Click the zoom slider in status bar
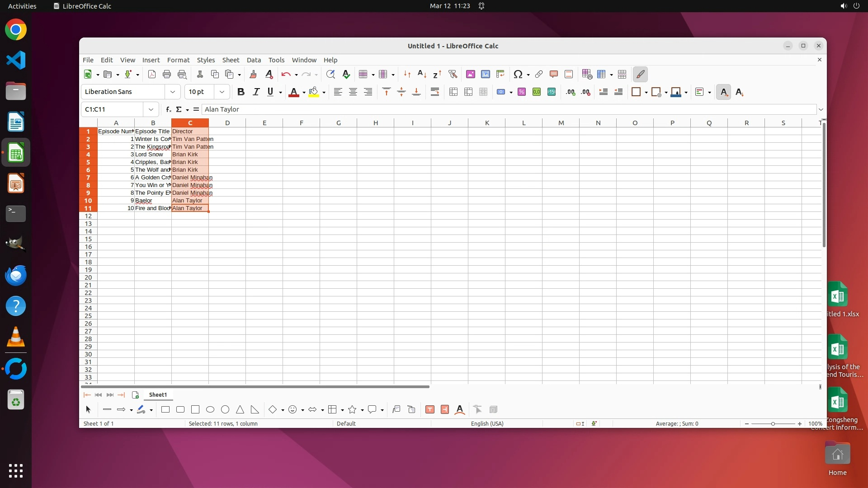Screen dimensions: 868x488 (x=773, y=424)
